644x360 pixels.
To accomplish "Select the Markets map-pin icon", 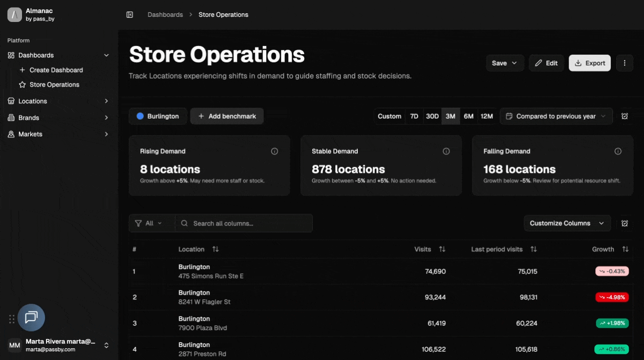I will [11, 134].
